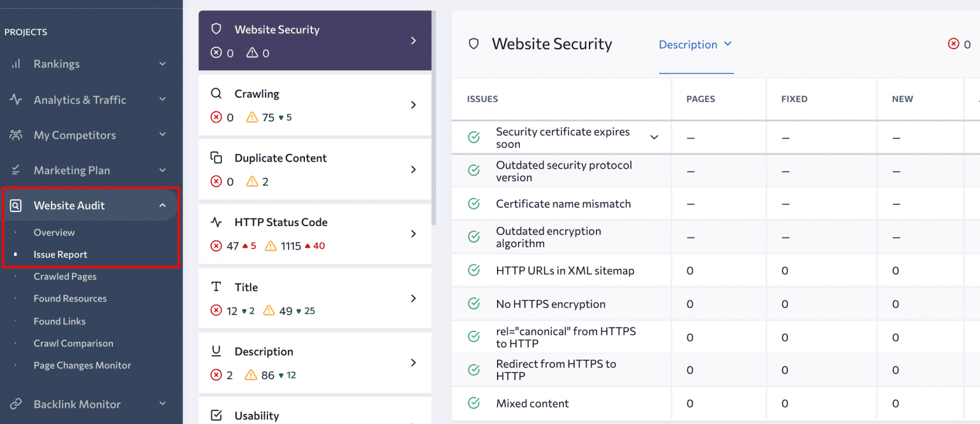Select the Crawling magnifying glass icon
The width and height of the screenshot is (980, 424).
tap(217, 93)
